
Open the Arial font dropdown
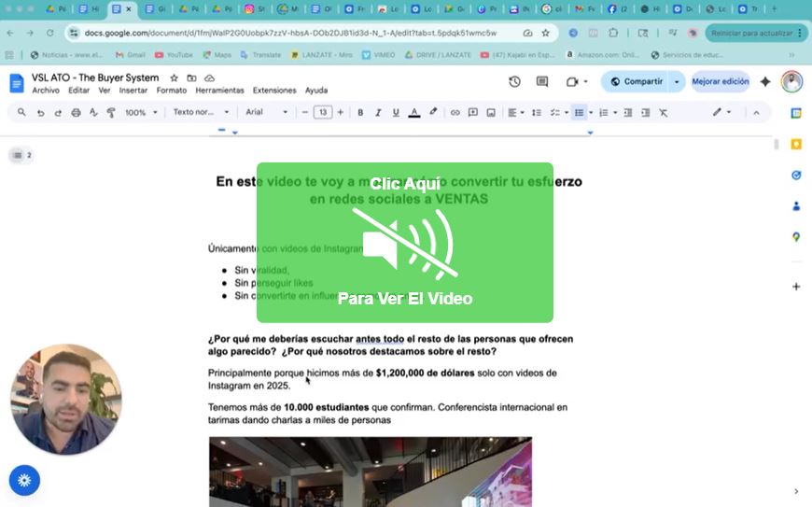point(267,112)
